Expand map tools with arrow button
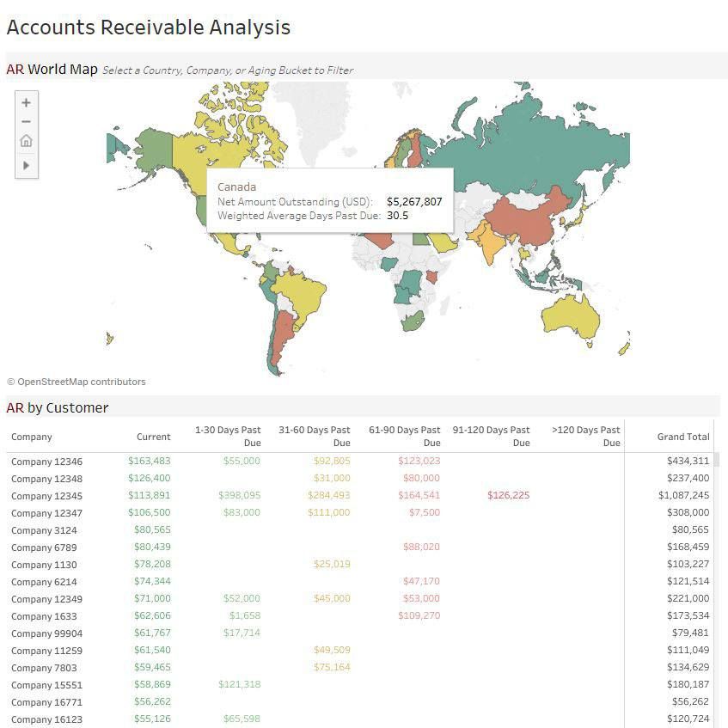The width and height of the screenshot is (728, 728). point(26,165)
